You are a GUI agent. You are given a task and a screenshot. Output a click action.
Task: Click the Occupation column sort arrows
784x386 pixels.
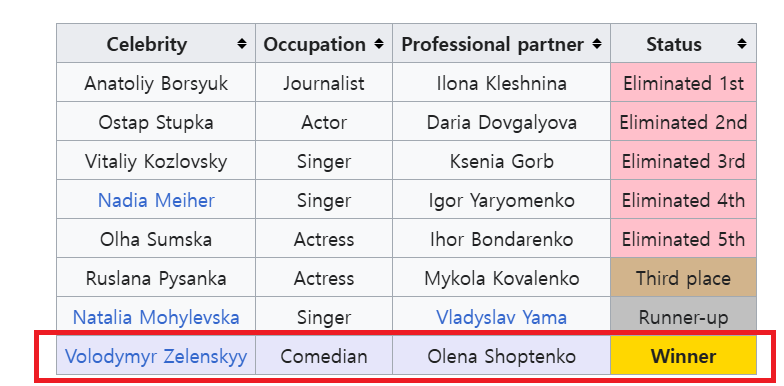point(379,44)
